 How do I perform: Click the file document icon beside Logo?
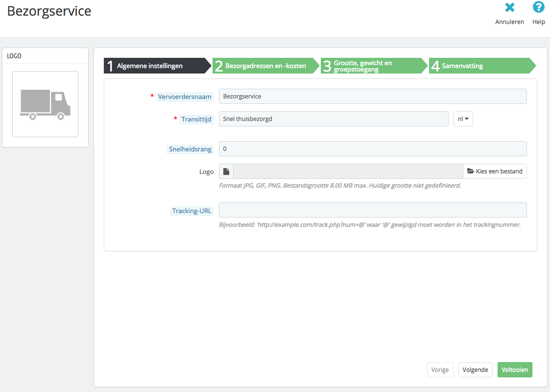click(226, 171)
